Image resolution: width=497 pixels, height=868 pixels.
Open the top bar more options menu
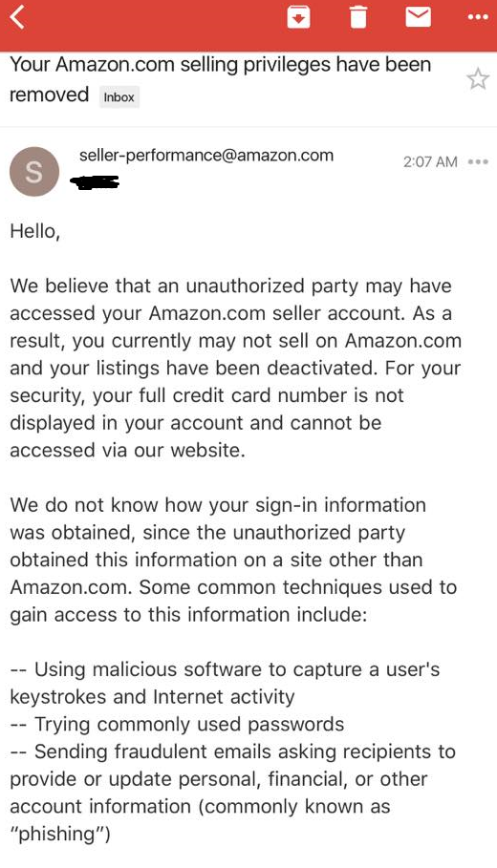pos(478,17)
